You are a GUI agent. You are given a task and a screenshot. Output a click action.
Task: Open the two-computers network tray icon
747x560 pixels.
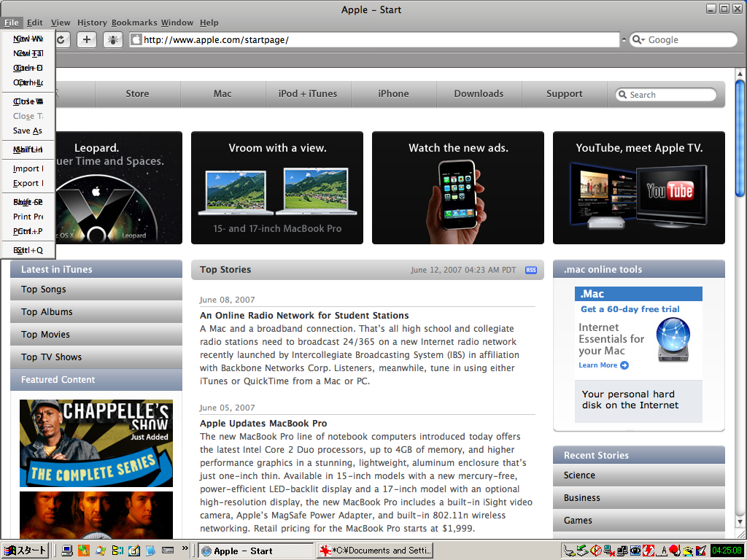[x=622, y=551]
